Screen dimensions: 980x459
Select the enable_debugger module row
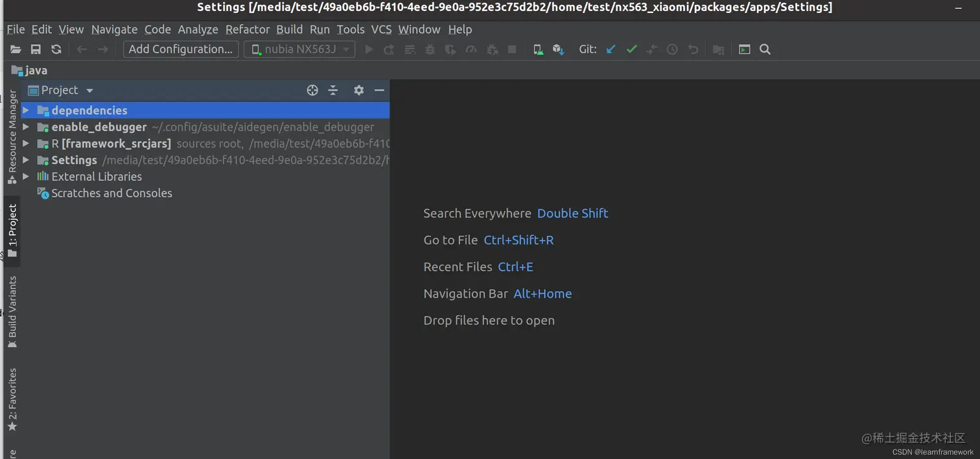[205, 127]
